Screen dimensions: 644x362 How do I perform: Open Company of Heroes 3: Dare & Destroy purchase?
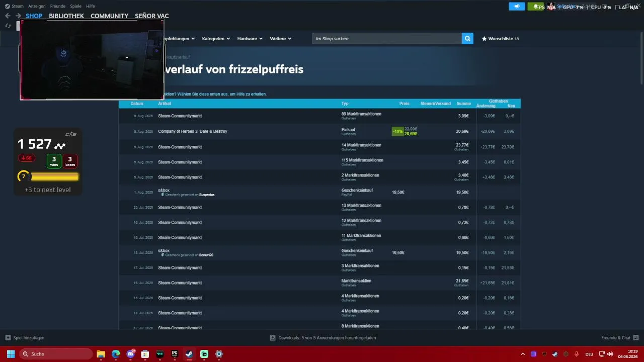pyautogui.click(x=193, y=131)
